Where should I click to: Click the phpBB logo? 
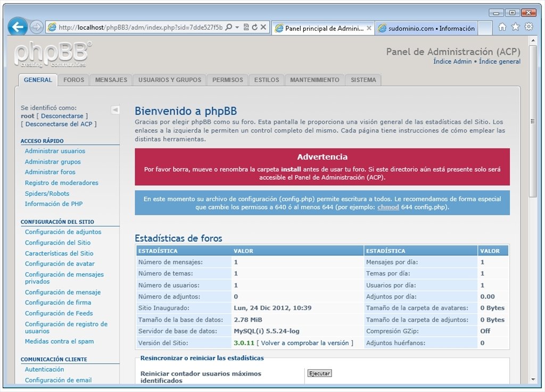pos(53,54)
